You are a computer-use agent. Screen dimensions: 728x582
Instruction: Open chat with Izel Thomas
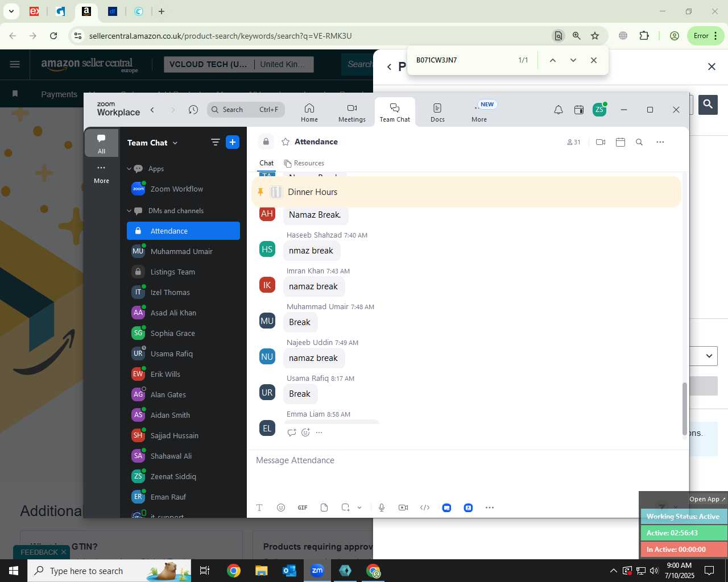point(183,292)
